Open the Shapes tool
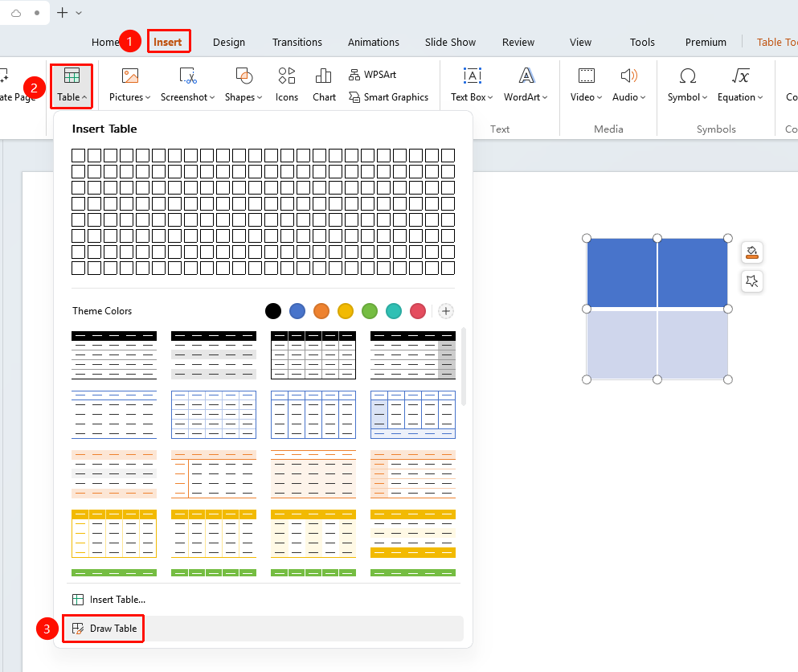Image resolution: width=798 pixels, height=672 pixels. pos(243,84)
